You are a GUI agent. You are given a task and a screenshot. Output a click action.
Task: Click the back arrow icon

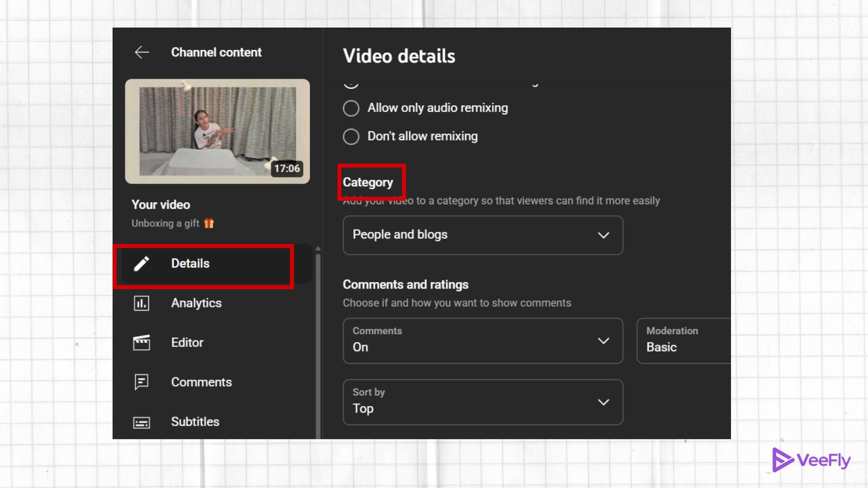[x=142, y=52]
